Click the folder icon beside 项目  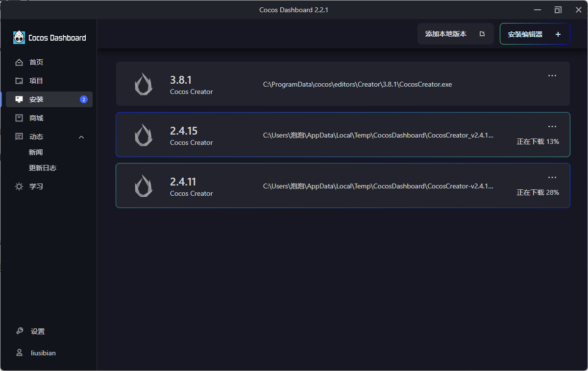pyautogui.click(x=19, y=81)
